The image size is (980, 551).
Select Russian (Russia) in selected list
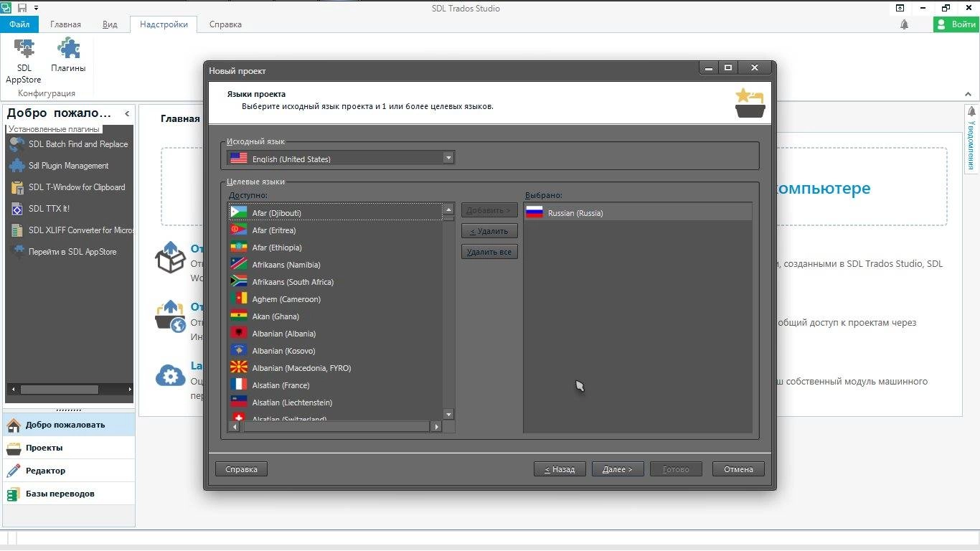[638, 213]
